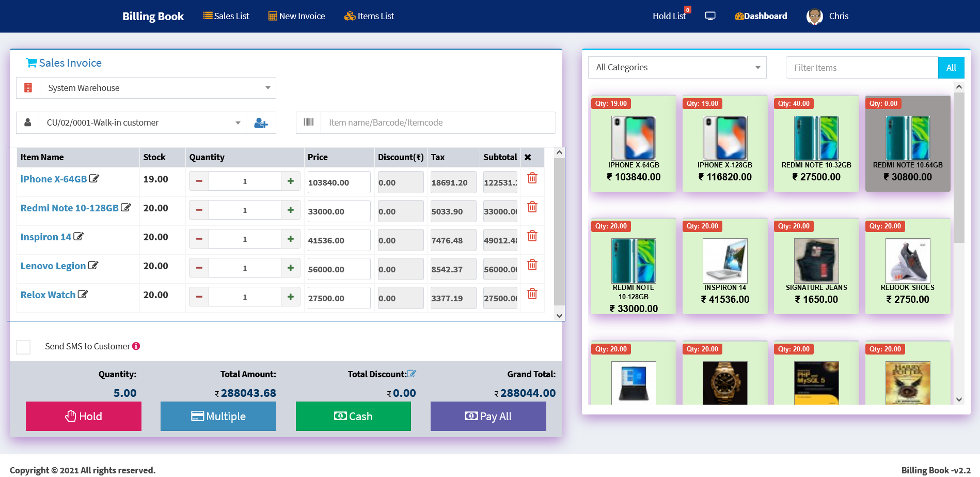Click the quantity field for Lenovo Legion
980x477 pixels.
[x=245, y=268]
